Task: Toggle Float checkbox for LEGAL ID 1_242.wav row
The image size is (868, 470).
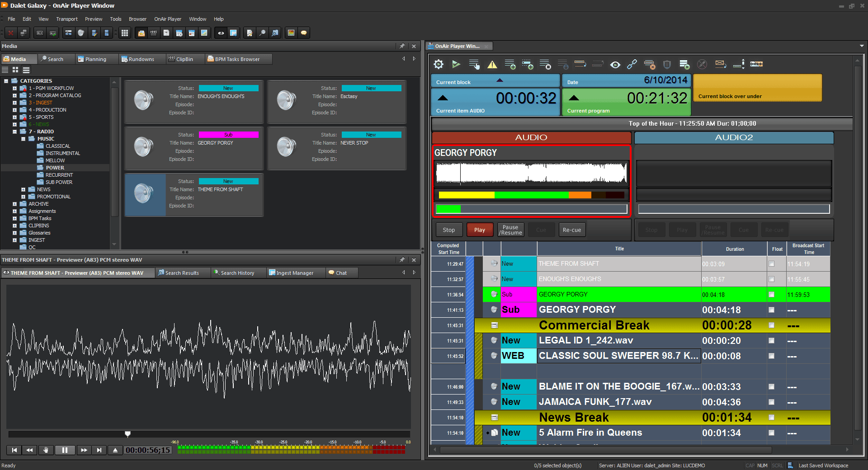Action: click(771, 341)
